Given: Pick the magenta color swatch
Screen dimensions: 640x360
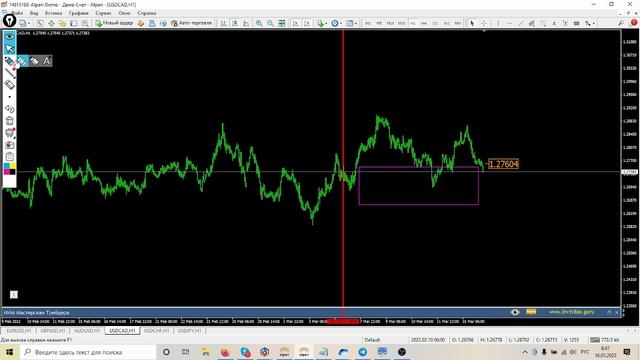Looking at the screenshot, I should [7, 171].
